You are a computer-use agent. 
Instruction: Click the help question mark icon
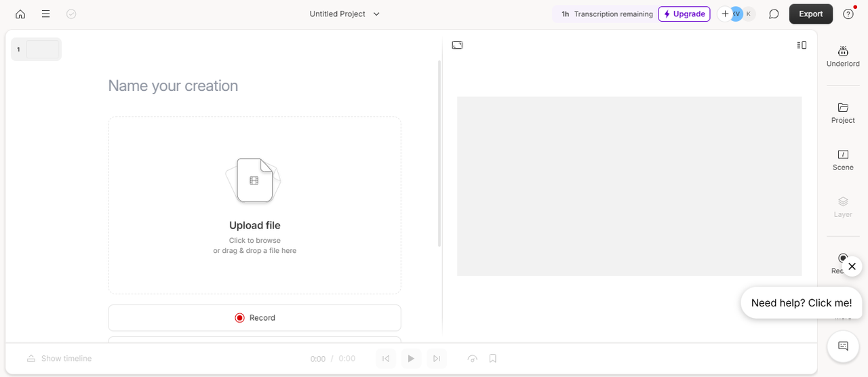point(848,14)
